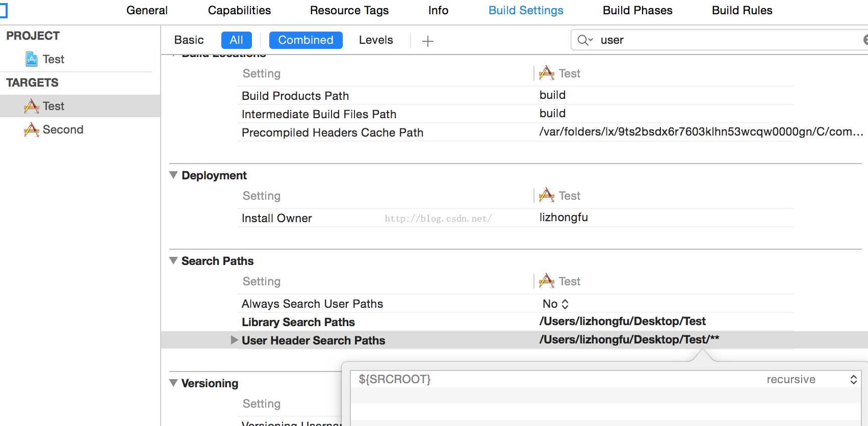
Task: Collapse the Deployment section
Action: pos(173,175)
